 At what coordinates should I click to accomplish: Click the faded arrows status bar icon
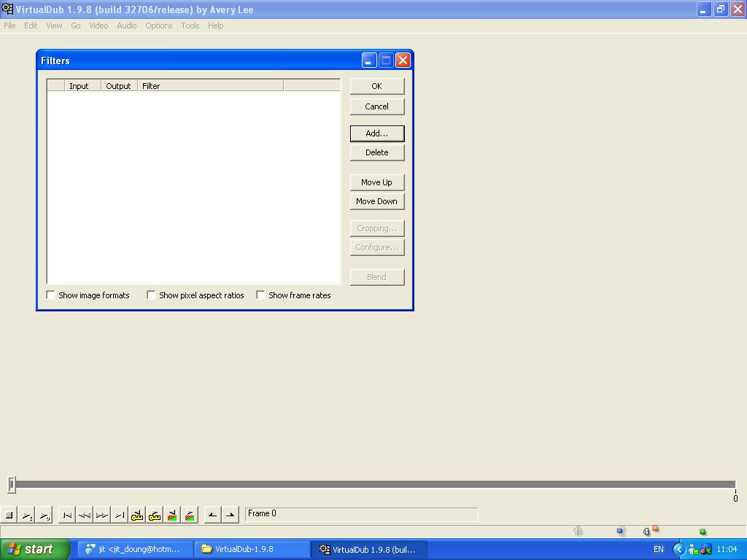click(x=578, y=531)
